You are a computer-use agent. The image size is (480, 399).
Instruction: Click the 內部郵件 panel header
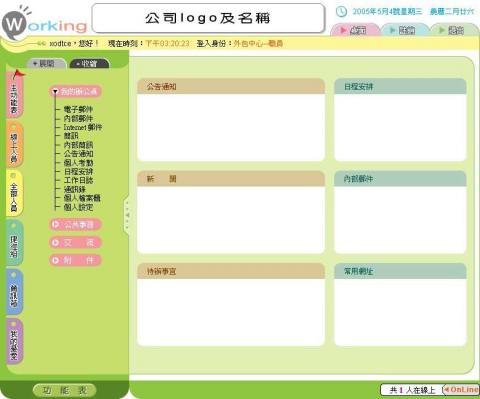(400, 179)
